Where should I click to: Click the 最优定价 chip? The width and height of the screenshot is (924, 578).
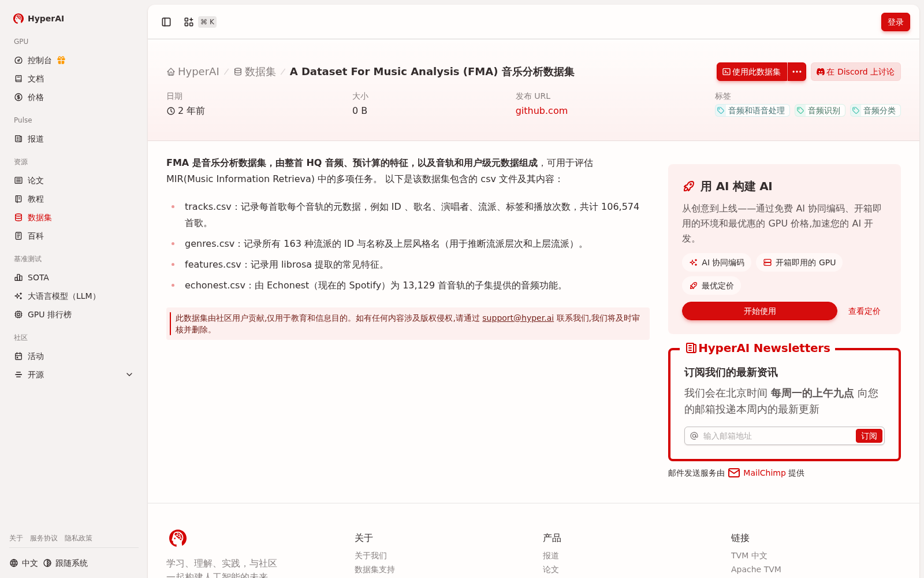[711, 286]
